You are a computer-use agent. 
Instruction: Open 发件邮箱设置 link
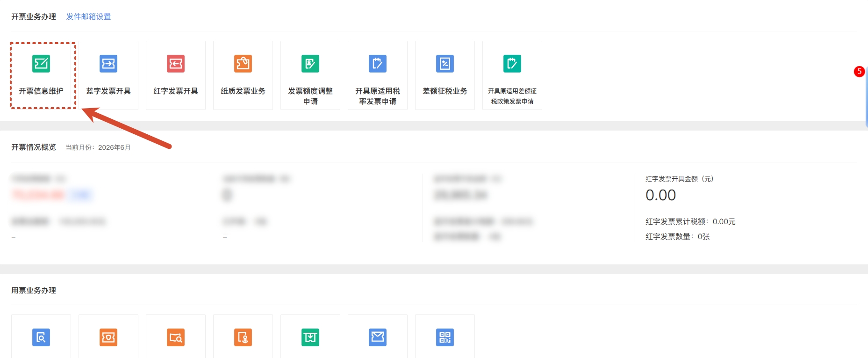click(x=88, y=17)
